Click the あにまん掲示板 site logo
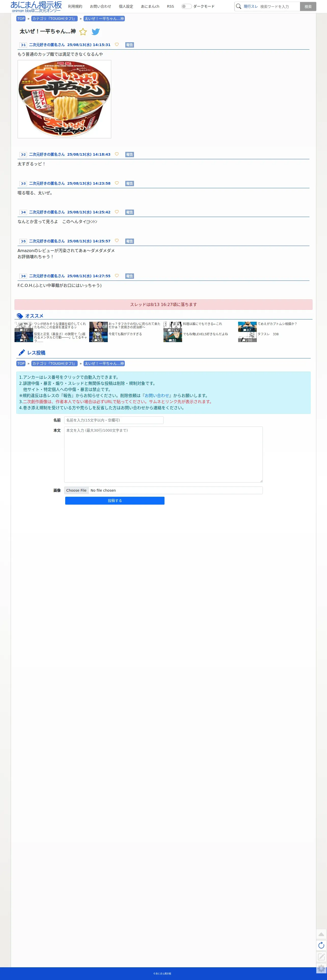Viewport: 327px width, 980px height. click(36, 6)
